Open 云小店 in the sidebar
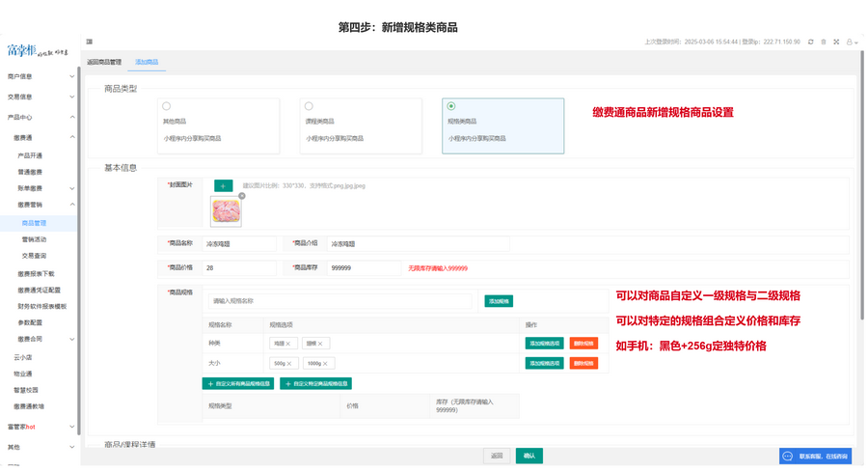The height and width of the screenshot is (472, 868). [x=23, y=357]
